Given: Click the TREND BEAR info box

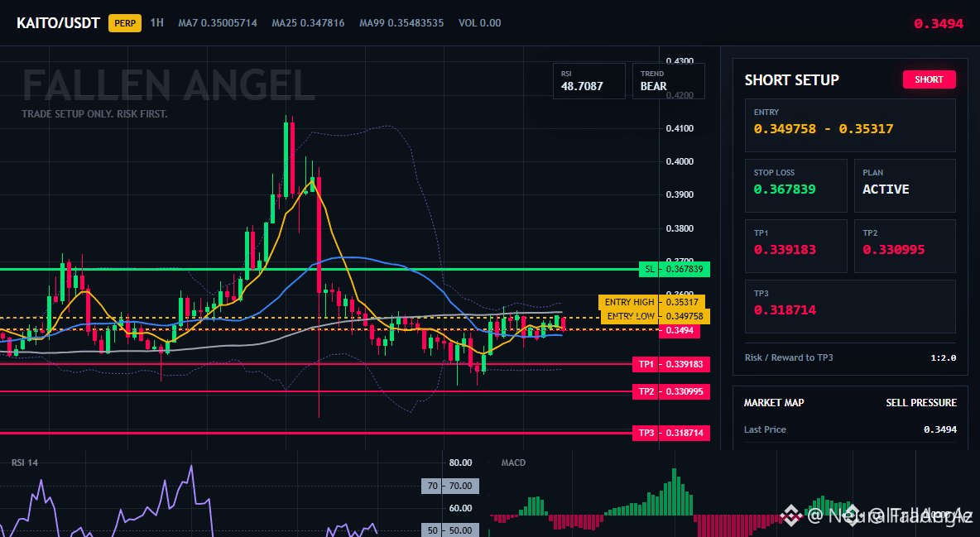Looking at the screenshot, I should point(668,80).
